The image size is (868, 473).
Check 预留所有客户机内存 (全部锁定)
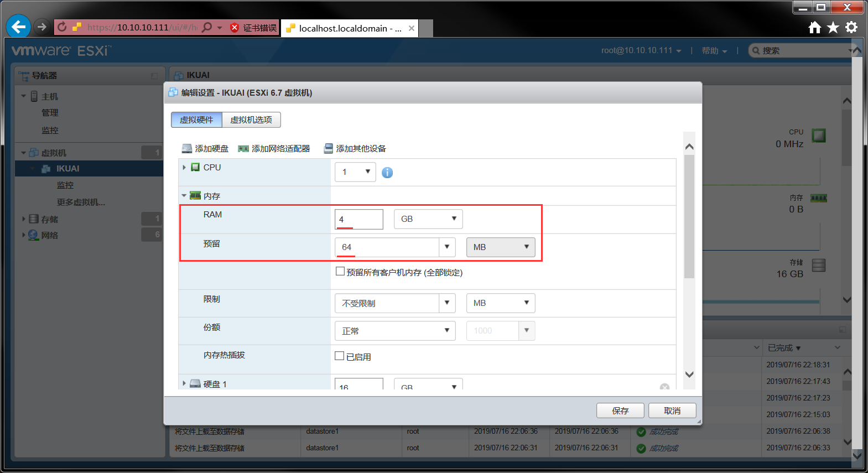point(340,271)
